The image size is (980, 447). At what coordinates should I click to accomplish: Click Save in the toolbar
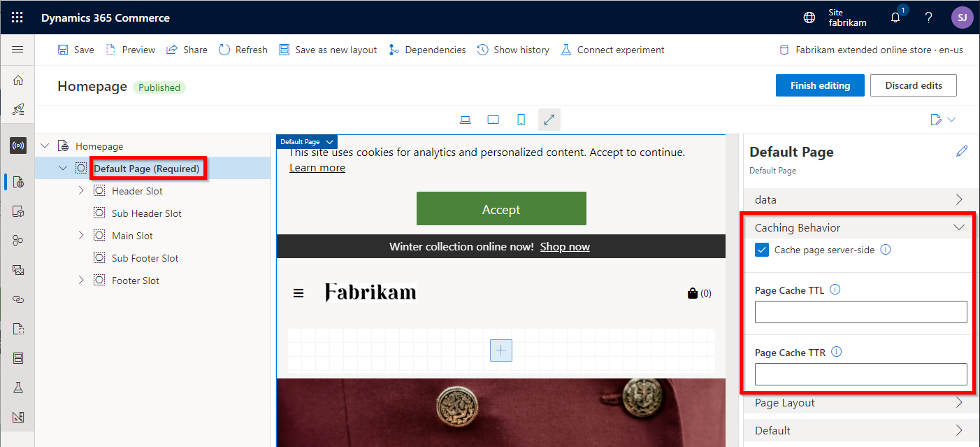pos(75,50)
